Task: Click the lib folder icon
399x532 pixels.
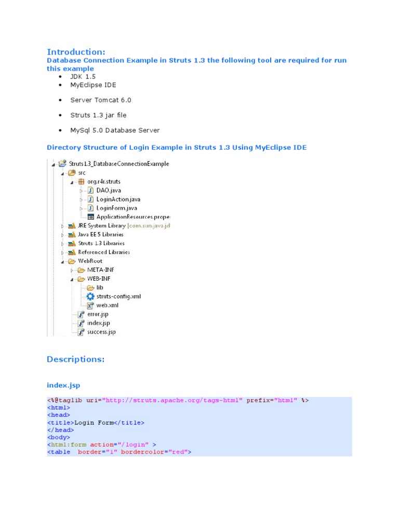Action: [90, 287]
